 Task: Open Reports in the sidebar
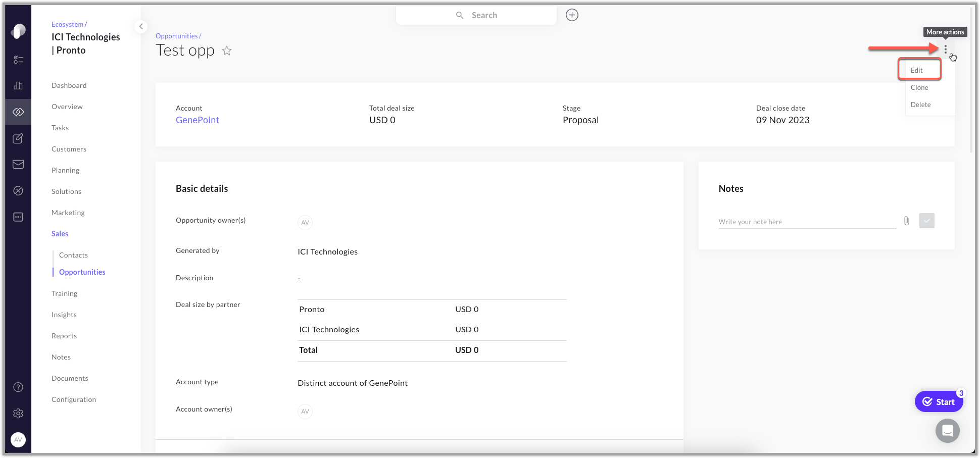tap(64, 336)
